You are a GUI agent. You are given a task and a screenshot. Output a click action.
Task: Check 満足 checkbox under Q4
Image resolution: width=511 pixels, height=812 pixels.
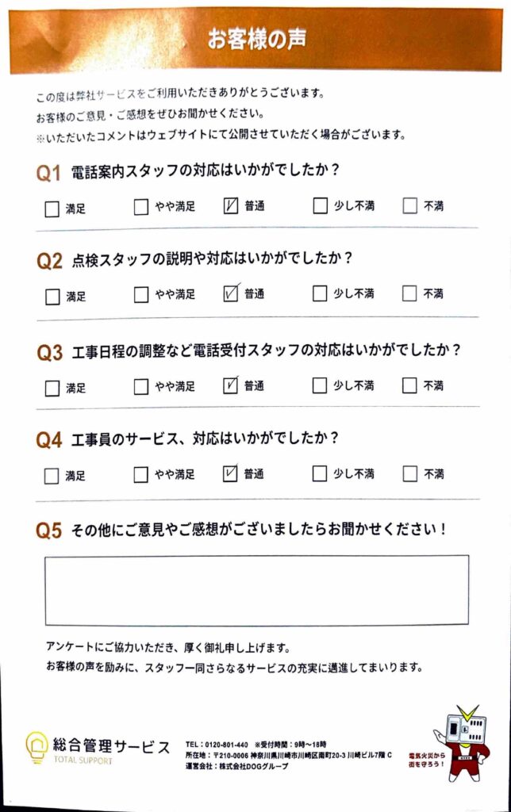pos(52,476)
